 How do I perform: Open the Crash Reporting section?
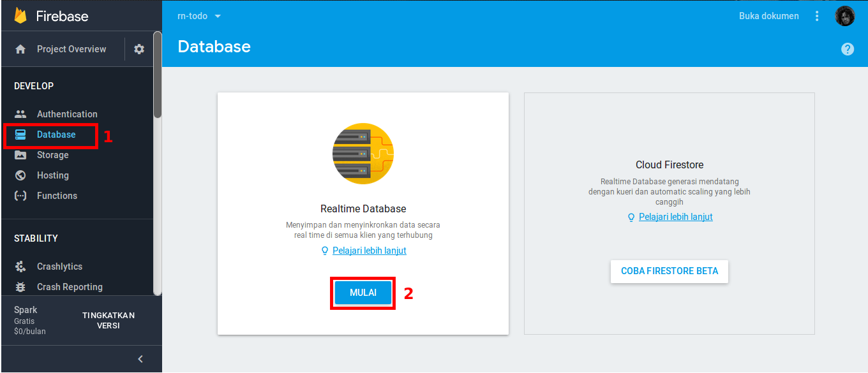(x=70, y=287)
